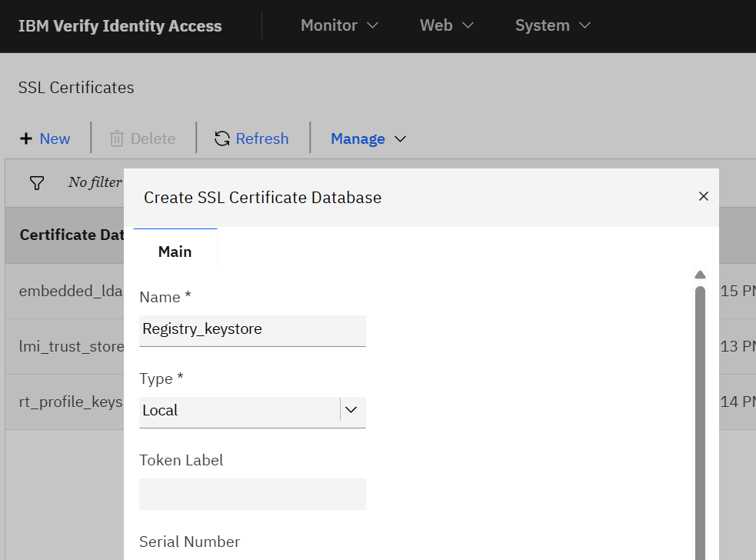Click the scrollbar up arrow in dialog
Screen dimensions: 756x560
700,275
